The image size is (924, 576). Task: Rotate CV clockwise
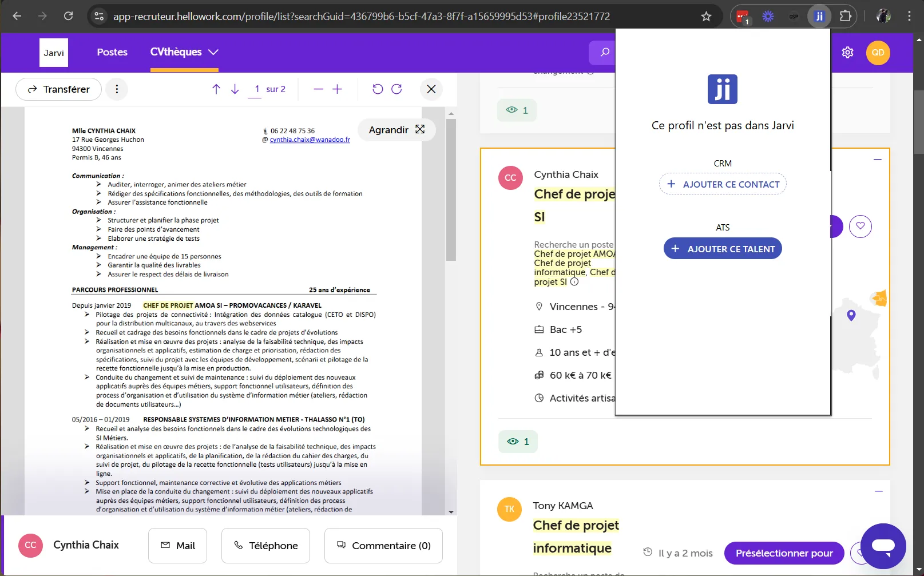396,89
